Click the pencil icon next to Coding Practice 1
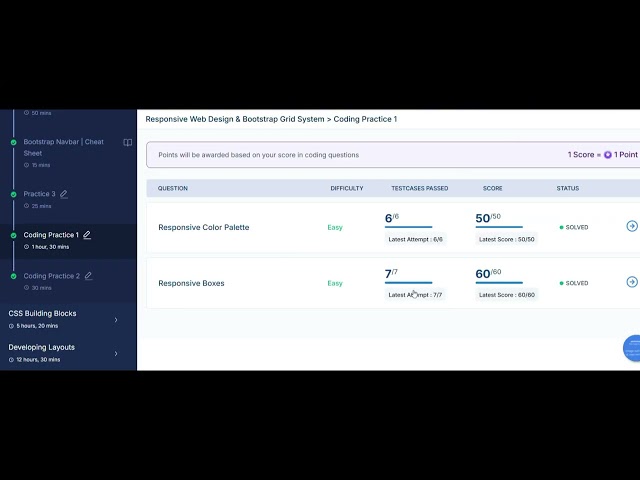Viewport: 640px width, 480px height. pos(87,235)
